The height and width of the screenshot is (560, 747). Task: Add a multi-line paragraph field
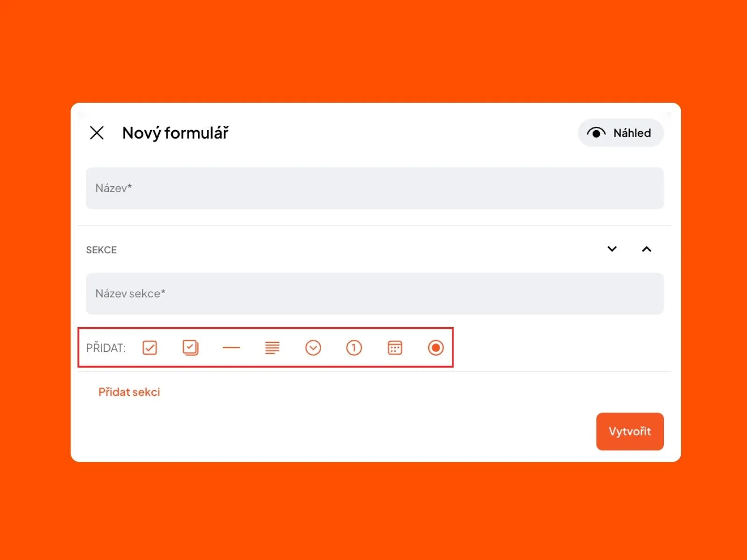coord(272,348)
